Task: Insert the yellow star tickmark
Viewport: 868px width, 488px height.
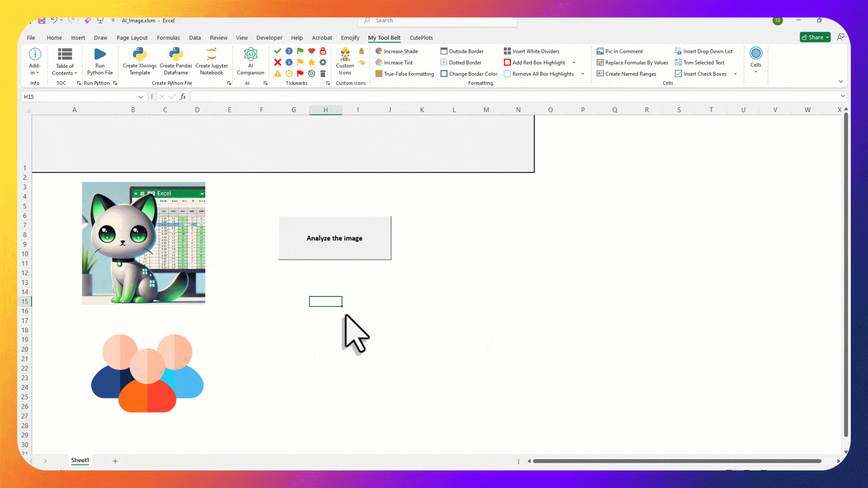Action: point(311,62)
